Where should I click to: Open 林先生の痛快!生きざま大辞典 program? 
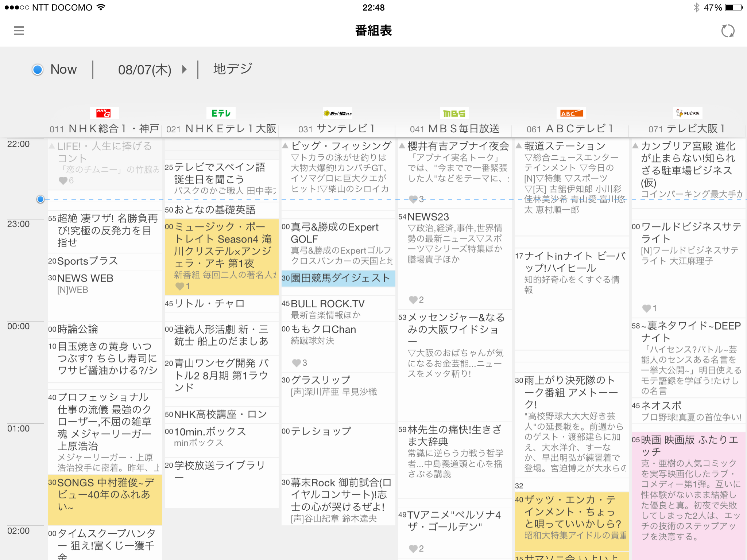[x=455, y=459]
